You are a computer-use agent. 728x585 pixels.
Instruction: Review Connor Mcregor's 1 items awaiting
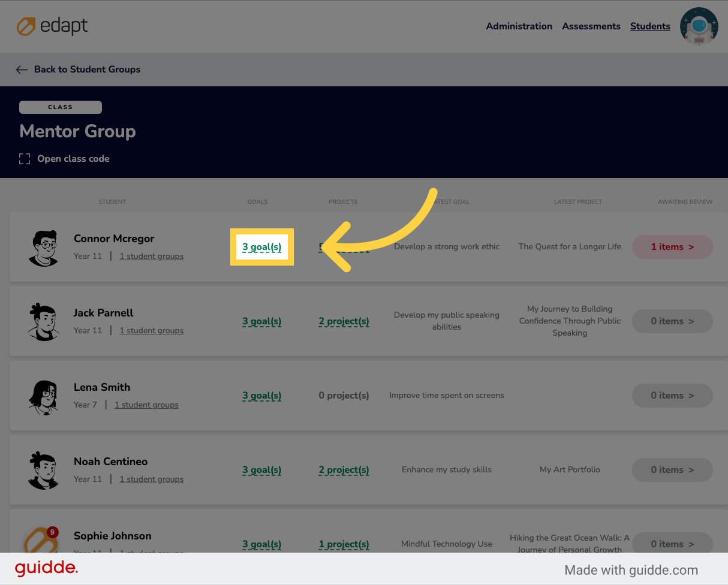point(672,247)
